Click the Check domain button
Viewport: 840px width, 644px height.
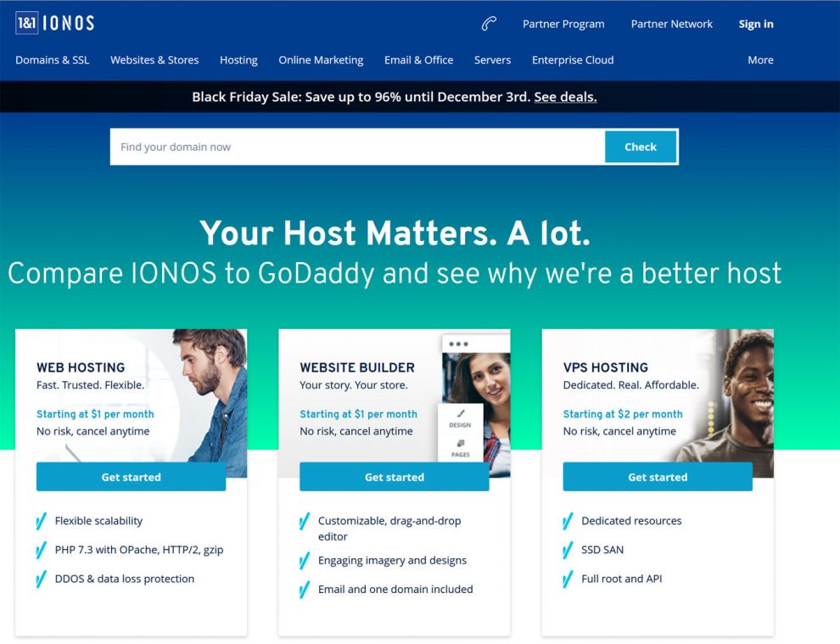[641, 147]
